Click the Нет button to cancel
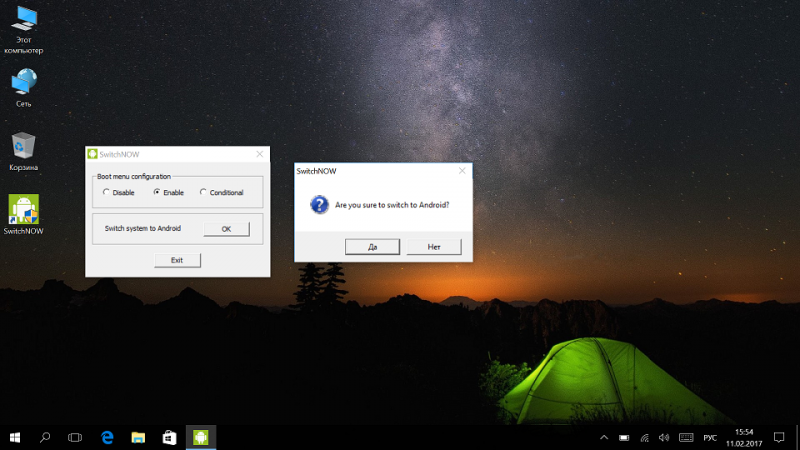Screen dimensions: 800x450 tap(433, 246)
